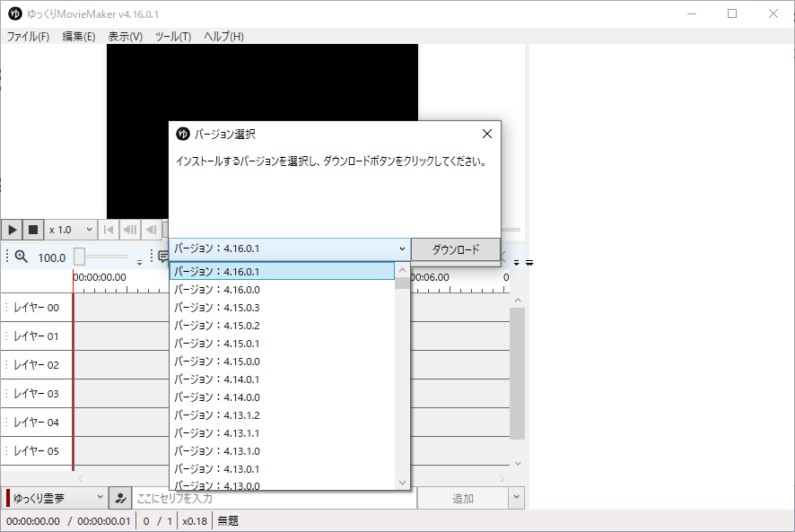Select バージョン：4.13.0.1

point(282,468)
